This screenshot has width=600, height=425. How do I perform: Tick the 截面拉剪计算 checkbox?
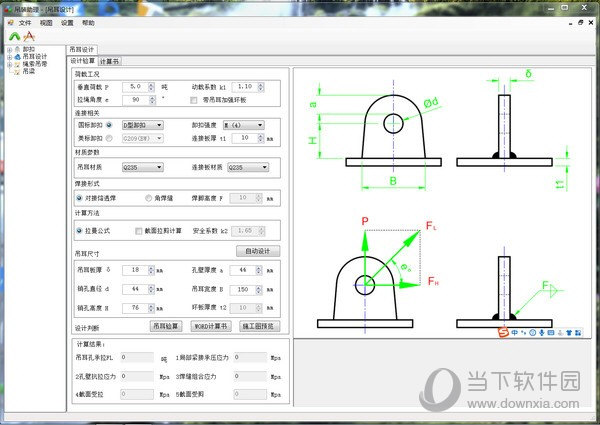pos(139,230)
